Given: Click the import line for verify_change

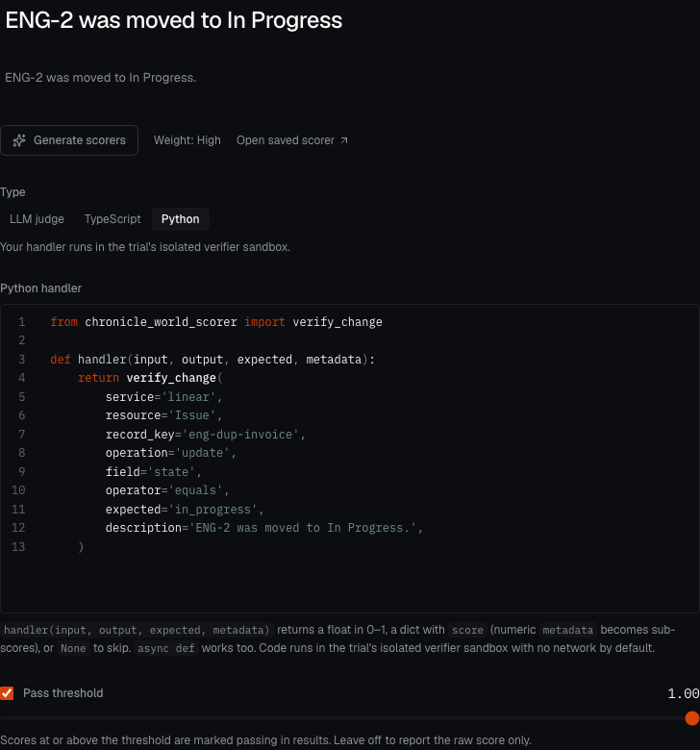Looking at the screenshot, I should (x=216, y=322).
